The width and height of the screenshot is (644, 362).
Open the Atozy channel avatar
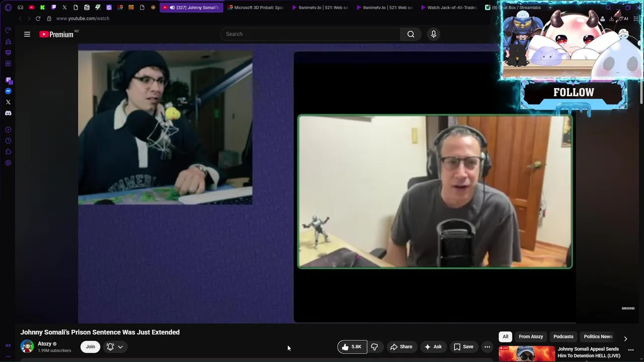27,346
